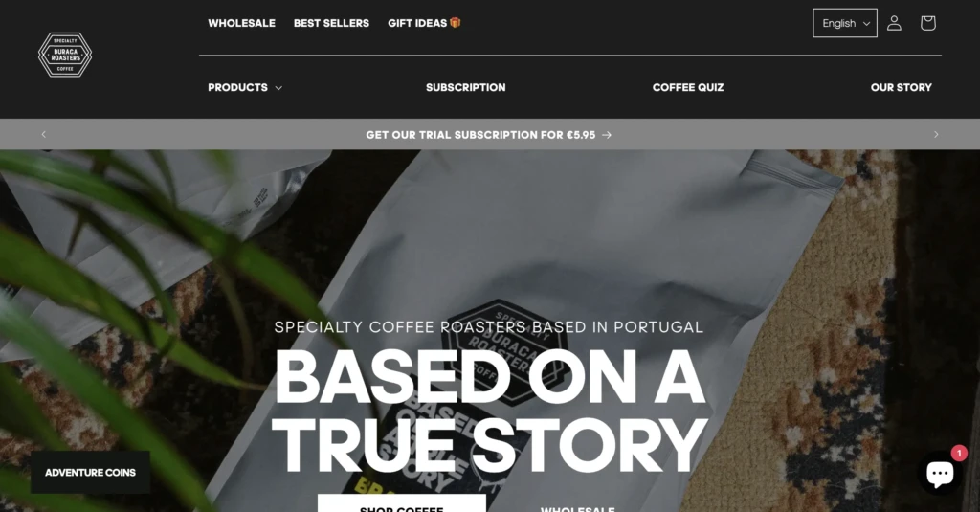Open the English language dropdown
This screenshot has height=512, width=980.
(845, 23)
